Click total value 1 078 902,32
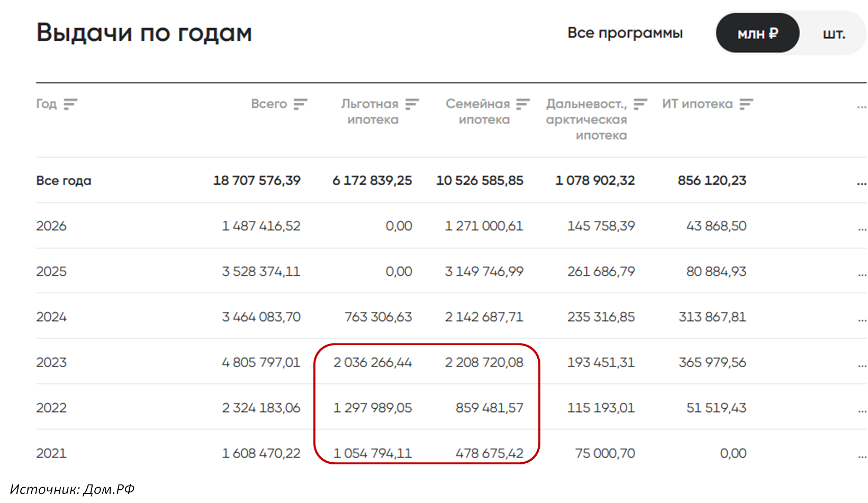This screenshot has height=503, width=868. pos(595,181)
